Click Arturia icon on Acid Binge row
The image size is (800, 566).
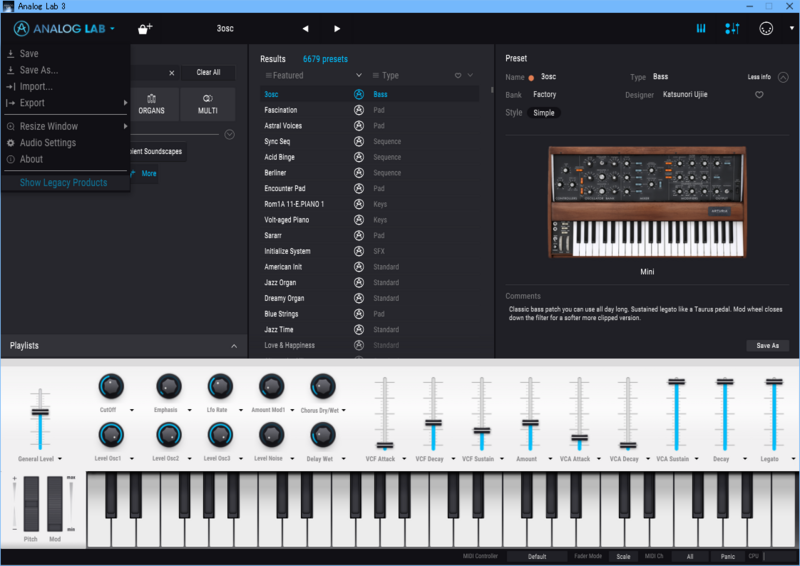click(x=359, y=157)
